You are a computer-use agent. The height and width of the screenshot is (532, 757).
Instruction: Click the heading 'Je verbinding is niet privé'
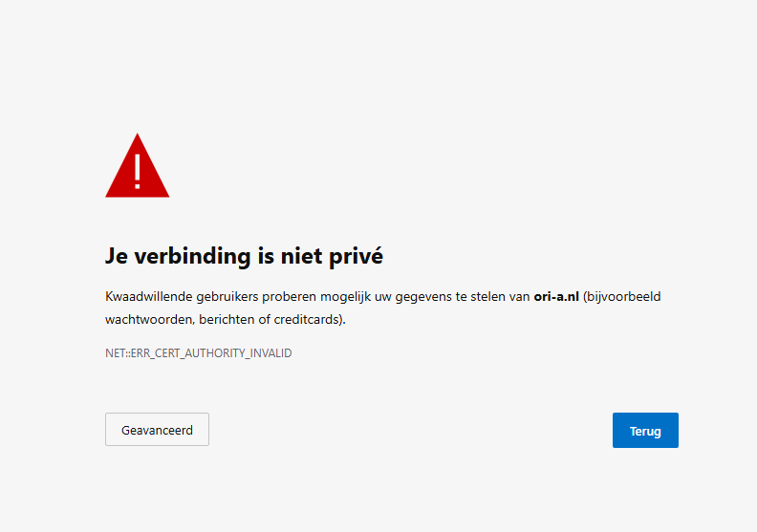[x=244, y=256]
